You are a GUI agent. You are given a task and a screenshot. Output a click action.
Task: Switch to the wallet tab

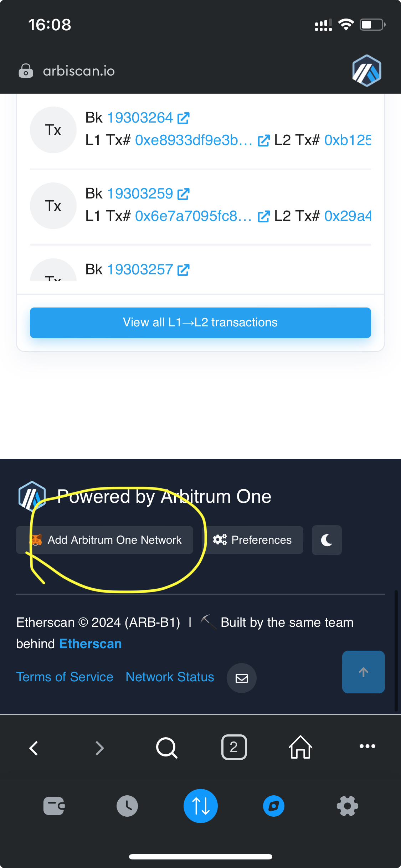coord(54,806)
